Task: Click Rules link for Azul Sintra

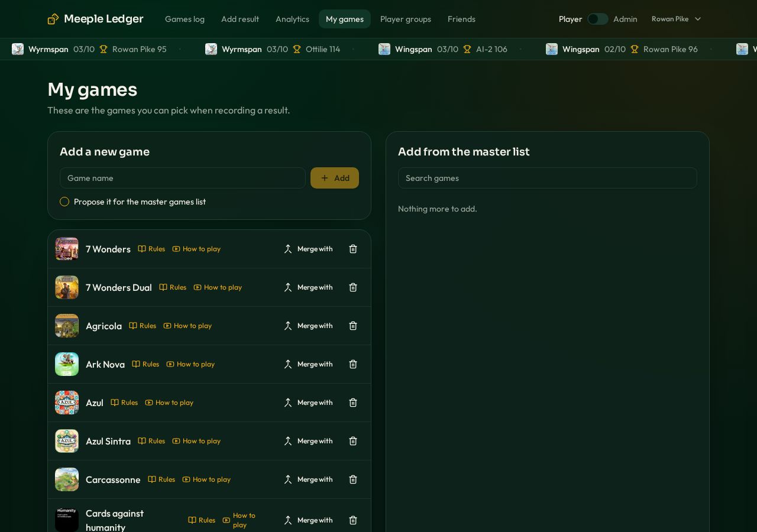Action: click(x=151, y=441)
